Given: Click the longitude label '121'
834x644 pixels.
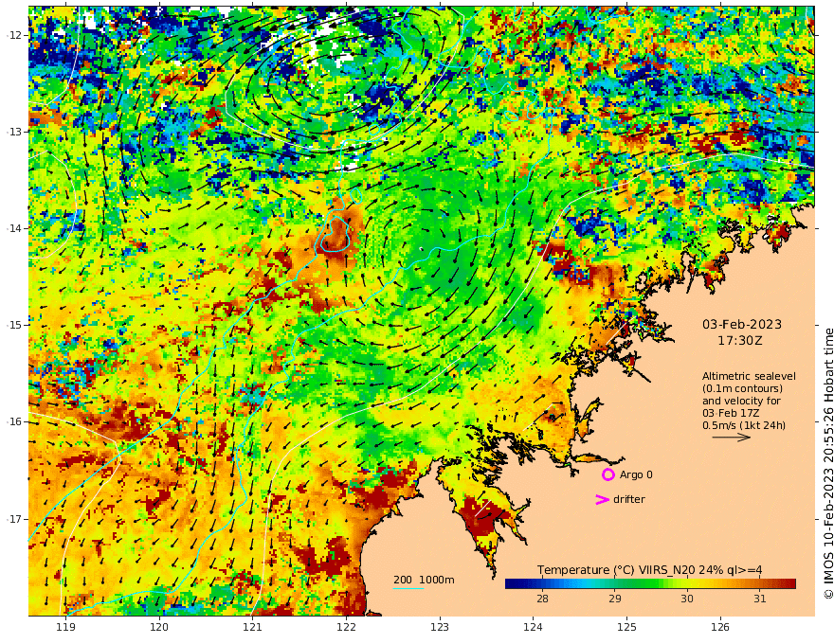Looking at the screenshot, I should pos(253,628).
